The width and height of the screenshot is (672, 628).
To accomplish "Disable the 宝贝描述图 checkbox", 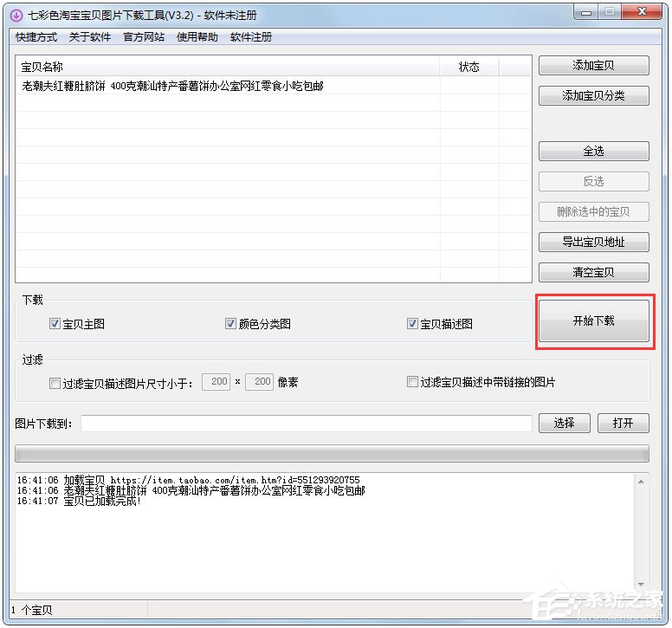I will (413, 324).
